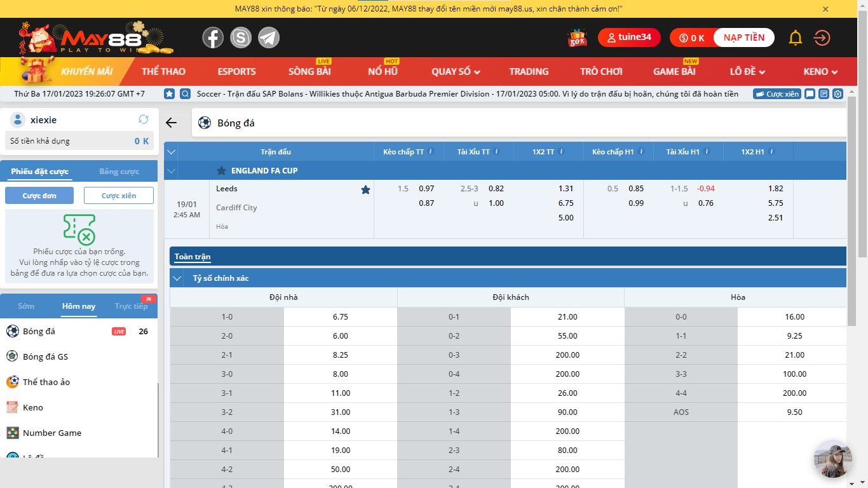Viewport: 868px width, 488px height.
Task: Favorite the Leeds match with the star
Action: [365, 189]
